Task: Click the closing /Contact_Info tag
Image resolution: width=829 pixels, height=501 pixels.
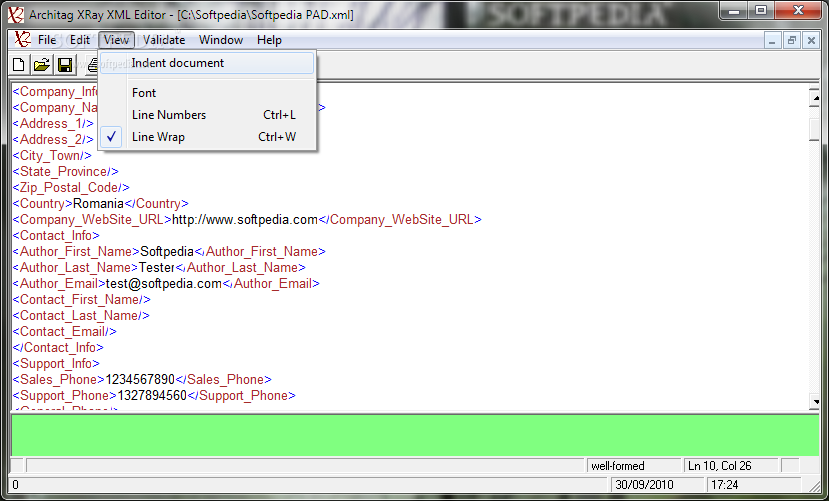Action: click(x=58, y=347)
